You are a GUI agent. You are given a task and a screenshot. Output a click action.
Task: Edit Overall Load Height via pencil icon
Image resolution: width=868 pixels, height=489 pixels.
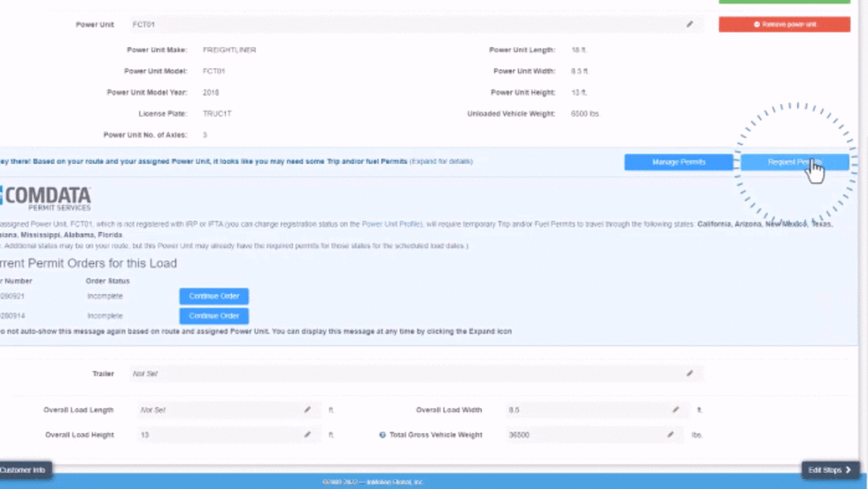click(307, 435)
